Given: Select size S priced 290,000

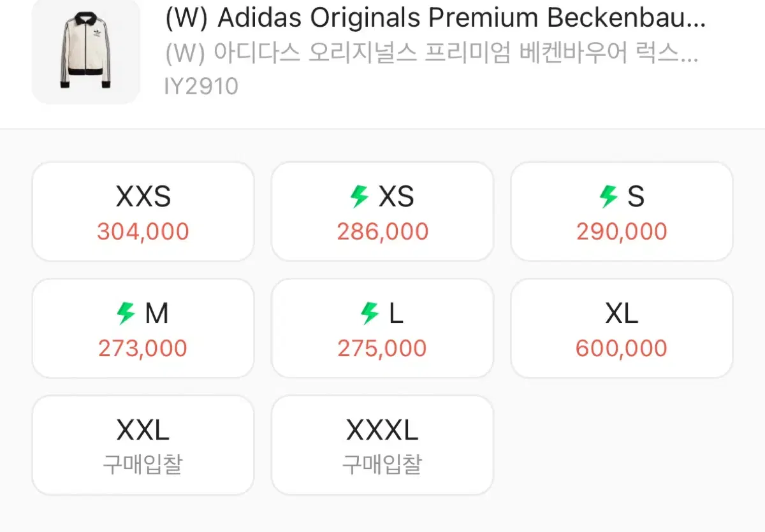Looking at the screenshot, I should coord(622,212).
